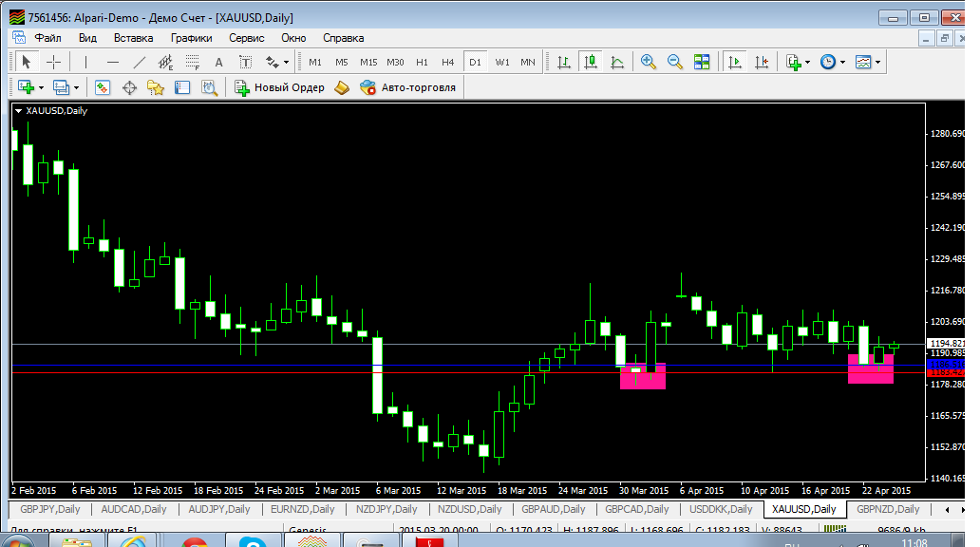Open the Сервис menu
Screen dimensions: 980x547
(x=246, y=37)
